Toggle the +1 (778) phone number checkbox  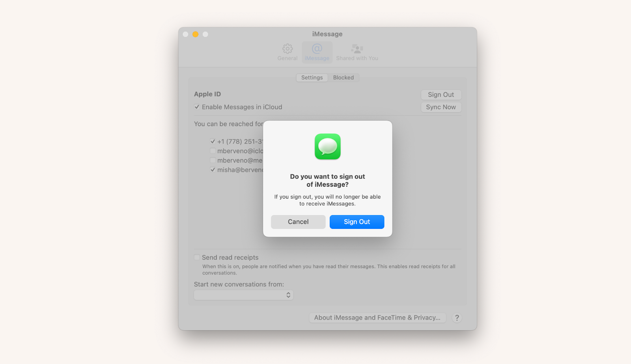pos(213,141)
